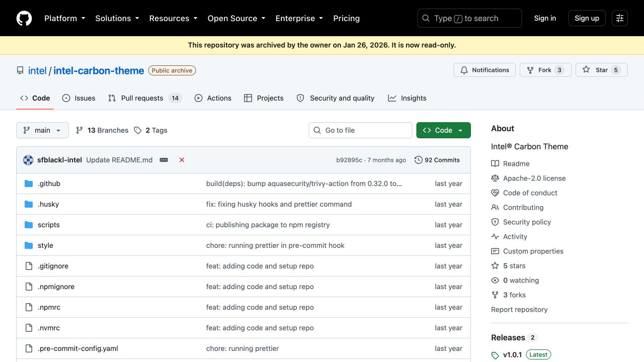Open the intel organization link
The height and width of the screenshot is (362, 644).
37,70
